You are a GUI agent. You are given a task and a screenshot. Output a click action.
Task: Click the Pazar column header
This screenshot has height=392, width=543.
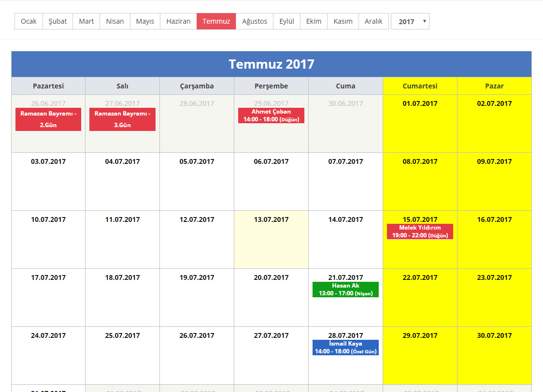[495, 86]
